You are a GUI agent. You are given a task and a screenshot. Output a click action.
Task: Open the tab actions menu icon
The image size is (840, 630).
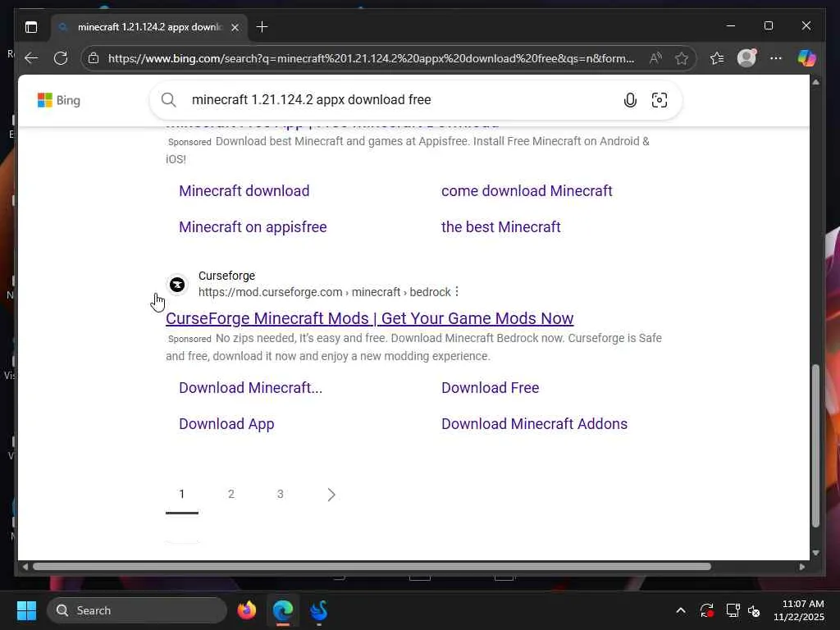coord(31,27)
